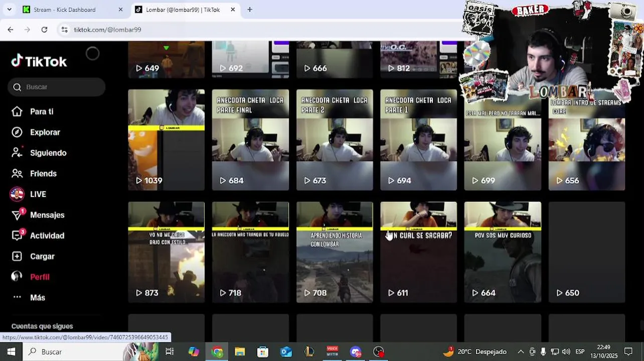The image size is (644, 361).
Task: Open the video with 812 views
Action: pos(418,60)
